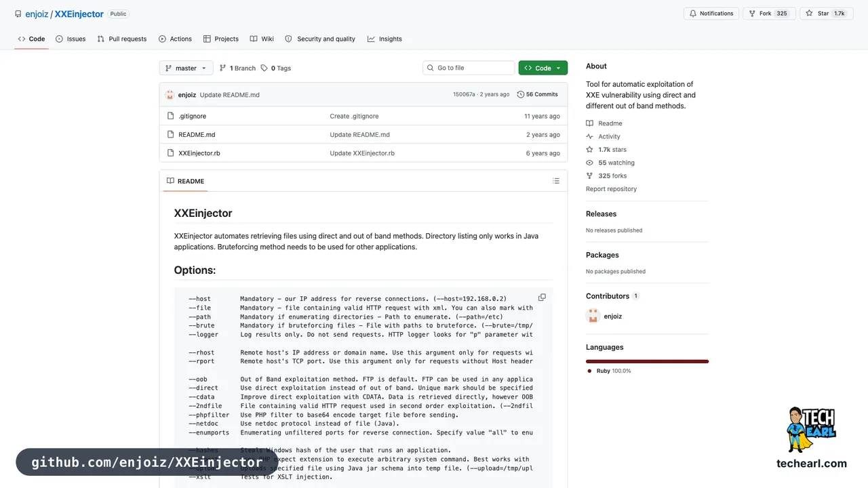868x488 pixels.
Task: Open the .gitignore file
Action: pyautogui.click(x=192, y=116)
